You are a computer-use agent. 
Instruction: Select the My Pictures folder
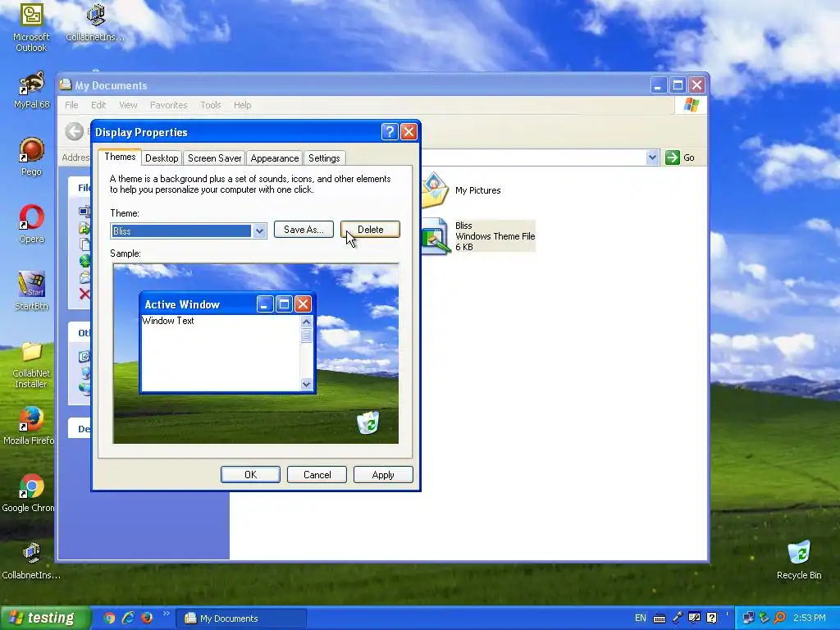[x=462, y=190]
